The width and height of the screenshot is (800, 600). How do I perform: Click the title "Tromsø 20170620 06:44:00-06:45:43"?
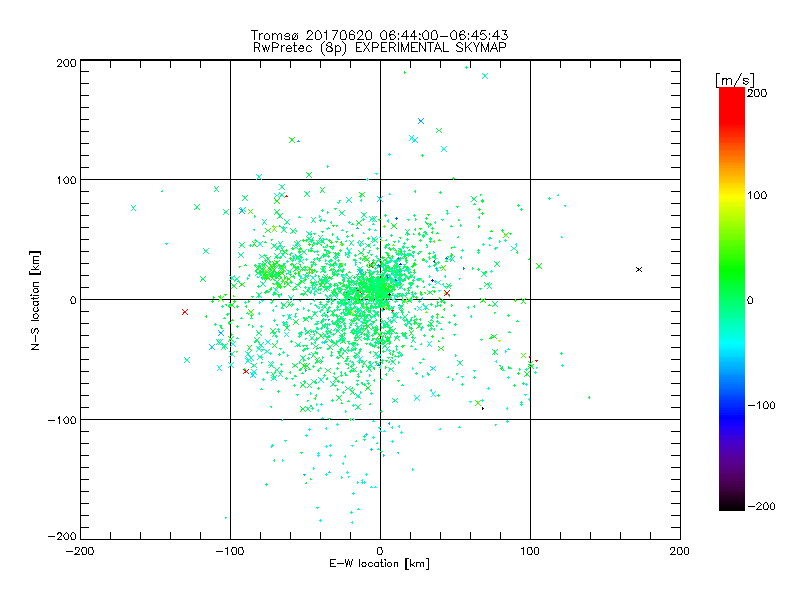(x=379, y=35)
